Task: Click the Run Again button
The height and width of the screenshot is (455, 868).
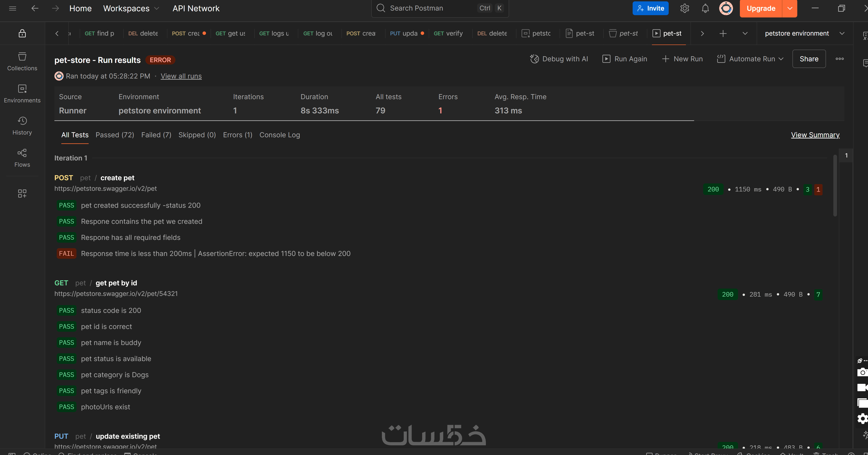Action: click(x=625, y=59)
